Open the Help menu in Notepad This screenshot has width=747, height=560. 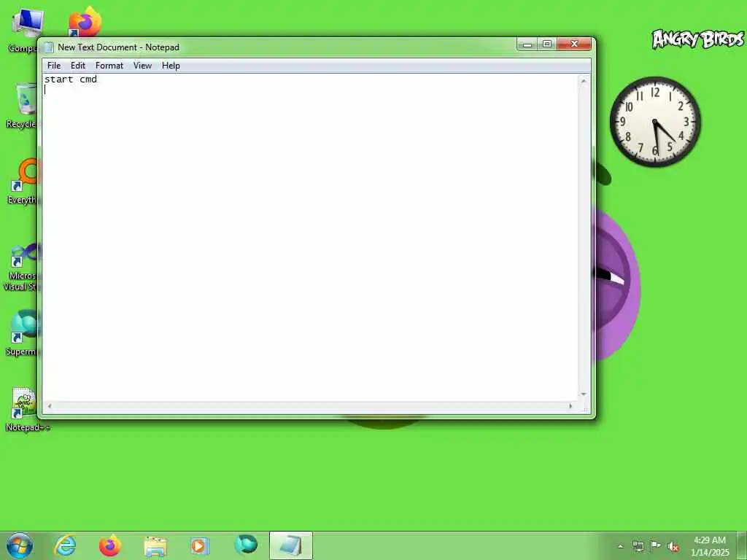[x=171, y=66]
